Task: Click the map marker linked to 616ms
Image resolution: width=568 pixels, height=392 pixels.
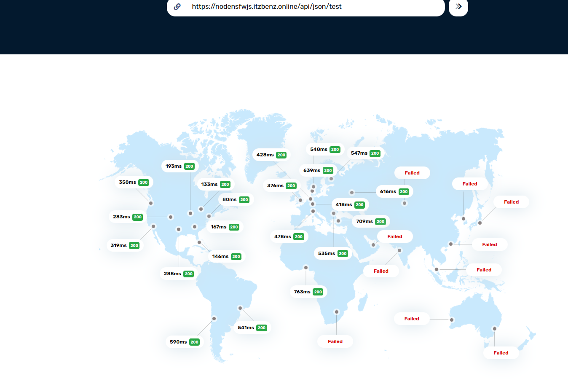Action: coord(352,193)
